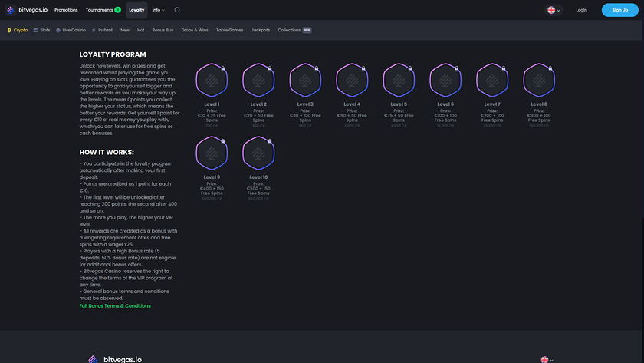Click the Level 8 hexagon badge

539,80
